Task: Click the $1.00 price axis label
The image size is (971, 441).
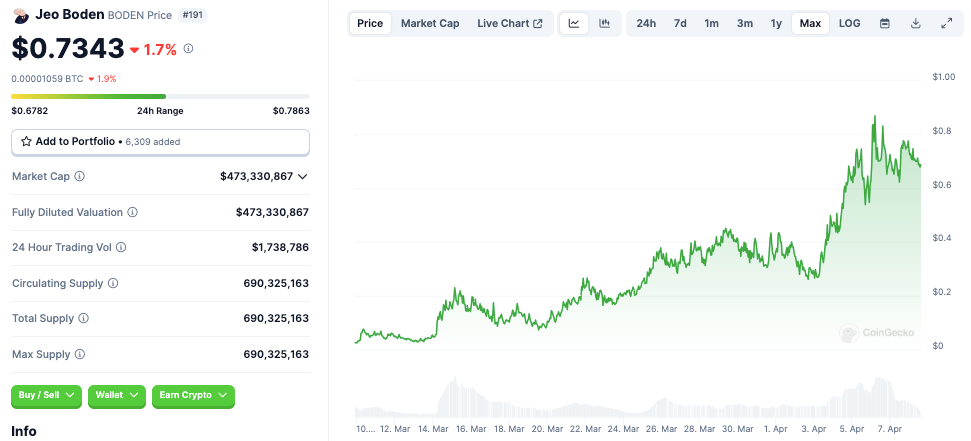Action: point(944,77)
